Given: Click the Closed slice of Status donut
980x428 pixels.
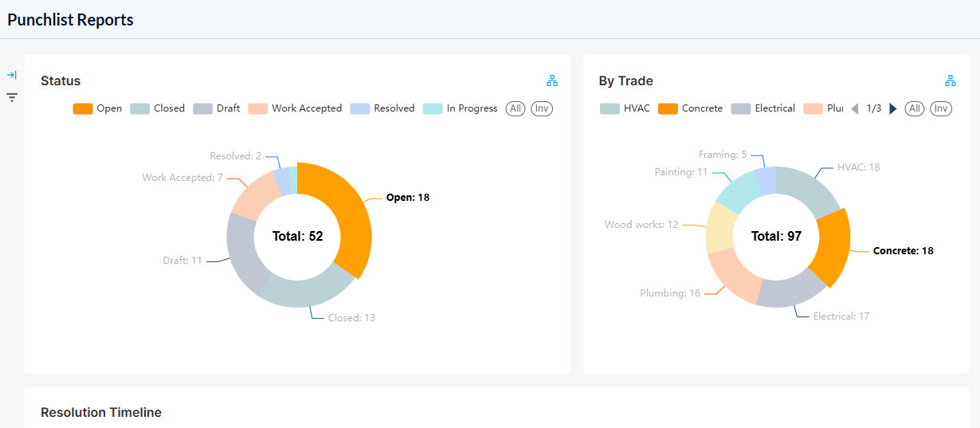Looking at the screenshot, I should point(307,289).
